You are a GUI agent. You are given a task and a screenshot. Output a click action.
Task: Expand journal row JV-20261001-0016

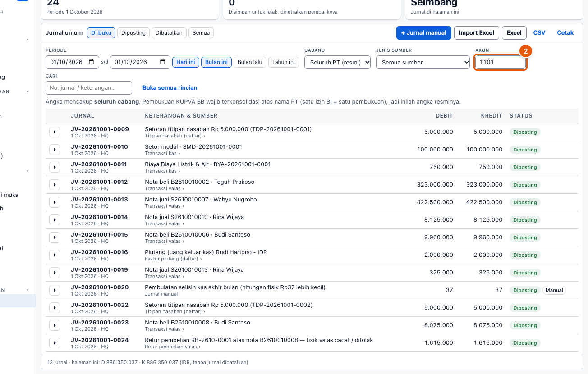coord(55,255)
